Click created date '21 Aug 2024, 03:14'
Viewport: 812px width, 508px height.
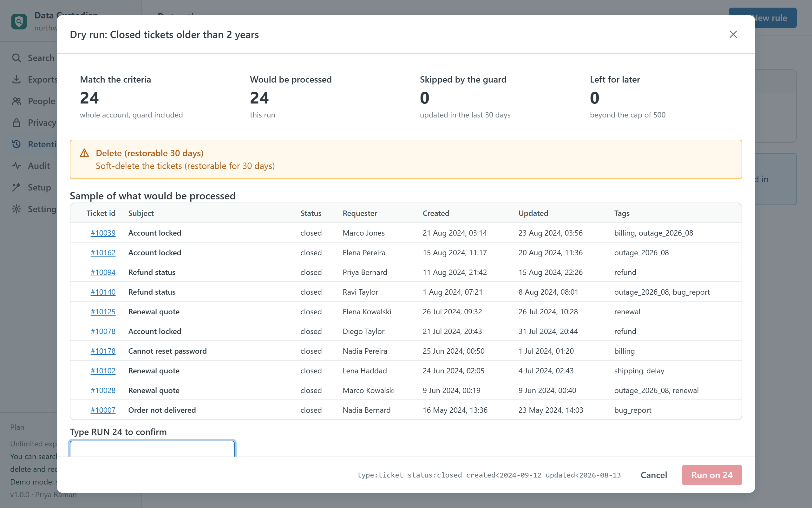[x=455, y=233]
